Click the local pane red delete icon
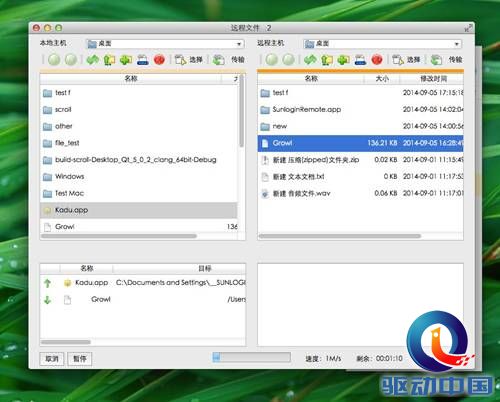 (x=159, y=60)
